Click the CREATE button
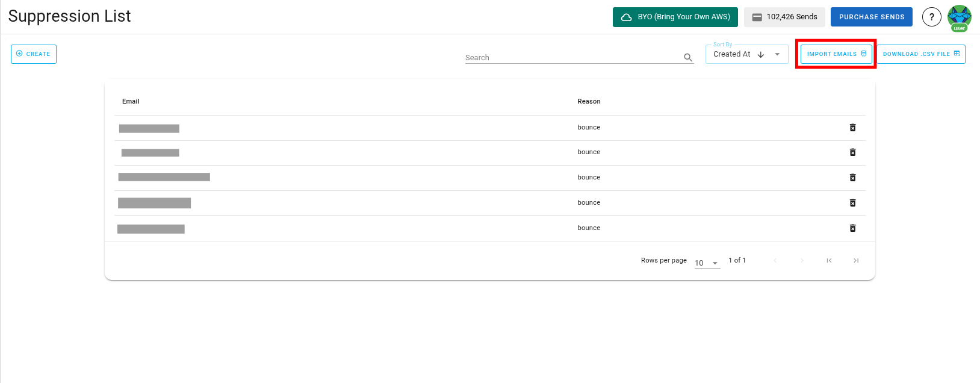The width and height of the screenshot is (980, 383). click(x=34, y=54)
